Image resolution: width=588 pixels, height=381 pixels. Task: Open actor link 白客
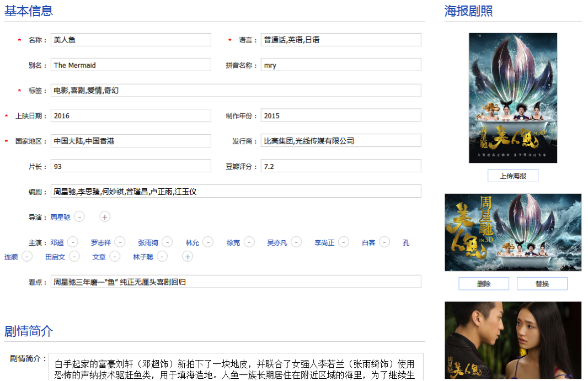tap(368, 243)
